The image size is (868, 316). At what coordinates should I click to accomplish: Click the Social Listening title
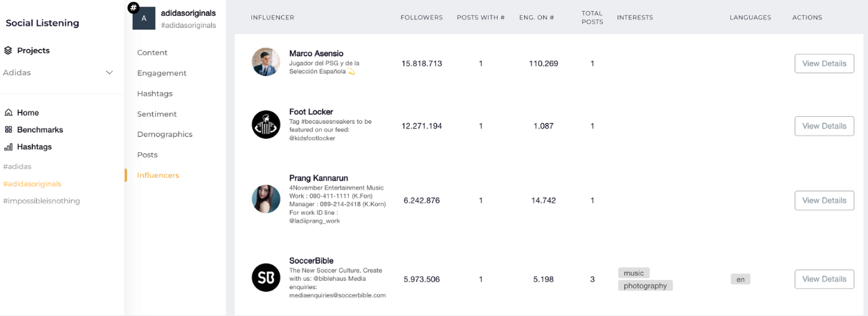pos(42,23)
